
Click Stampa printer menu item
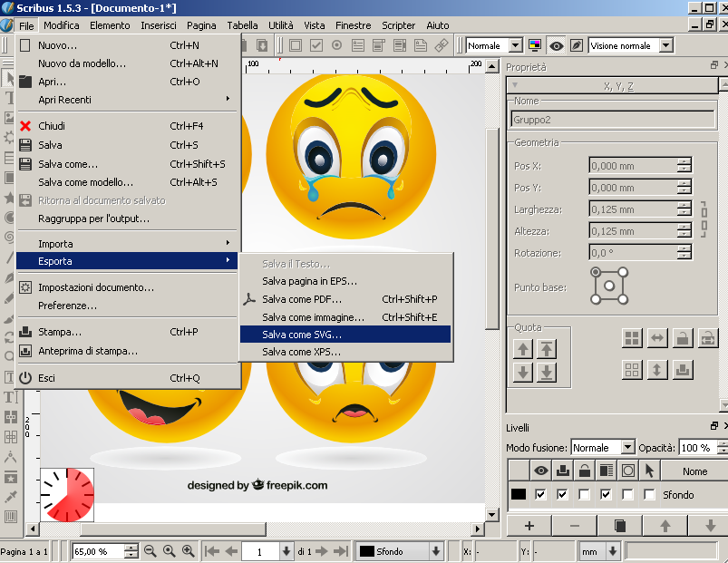click(x=127, y=332)
